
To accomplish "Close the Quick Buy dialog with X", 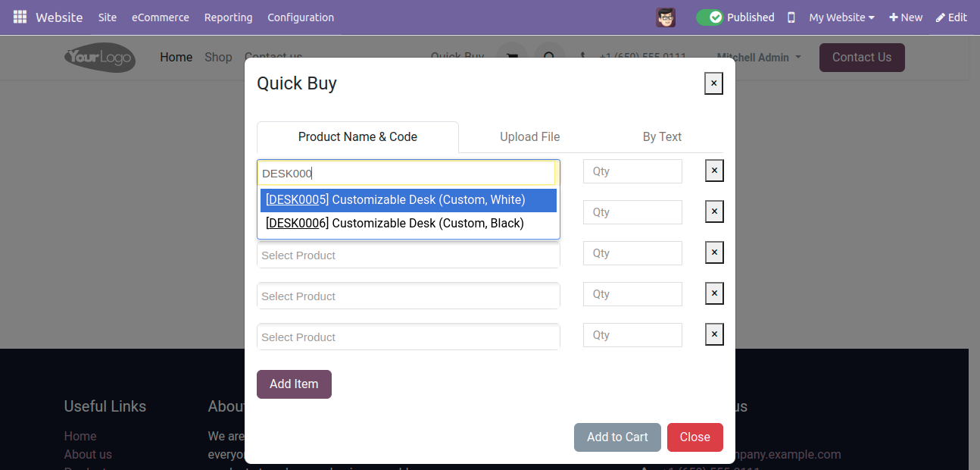I will (713, 83).
